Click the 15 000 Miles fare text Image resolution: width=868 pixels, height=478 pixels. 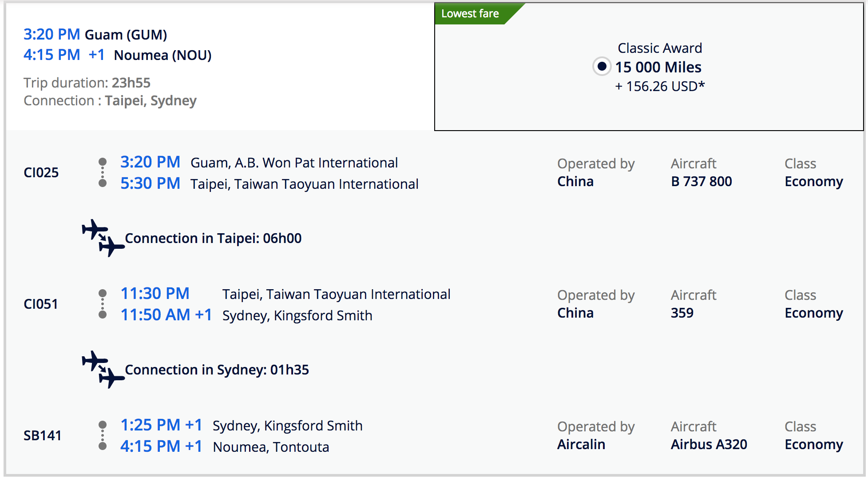tap(658, 67)
